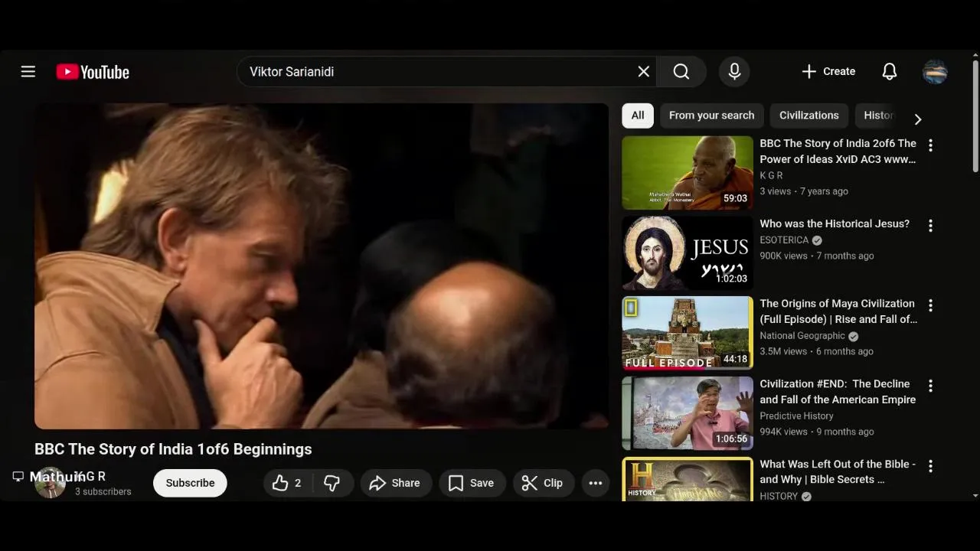This screenshot has height=551, width=980.
Task: Click video title Story of India 1of6 Beginnings
Action: (x=173, y=449)
